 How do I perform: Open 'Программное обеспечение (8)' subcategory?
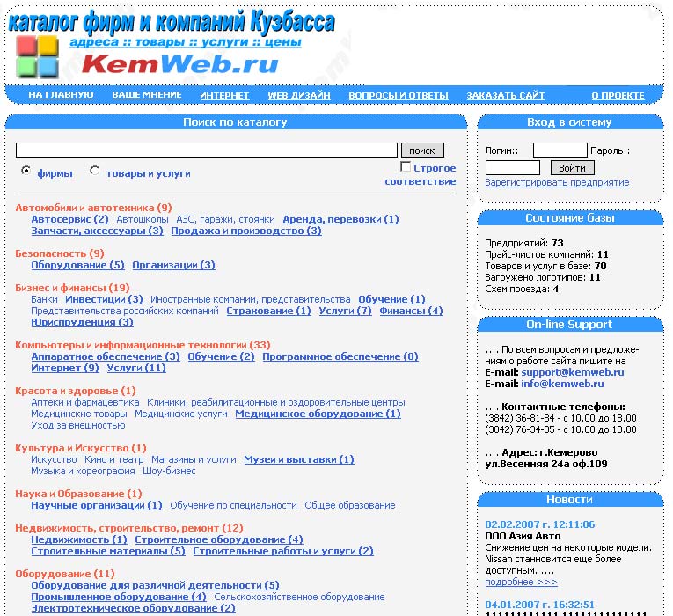coord(340,356)
